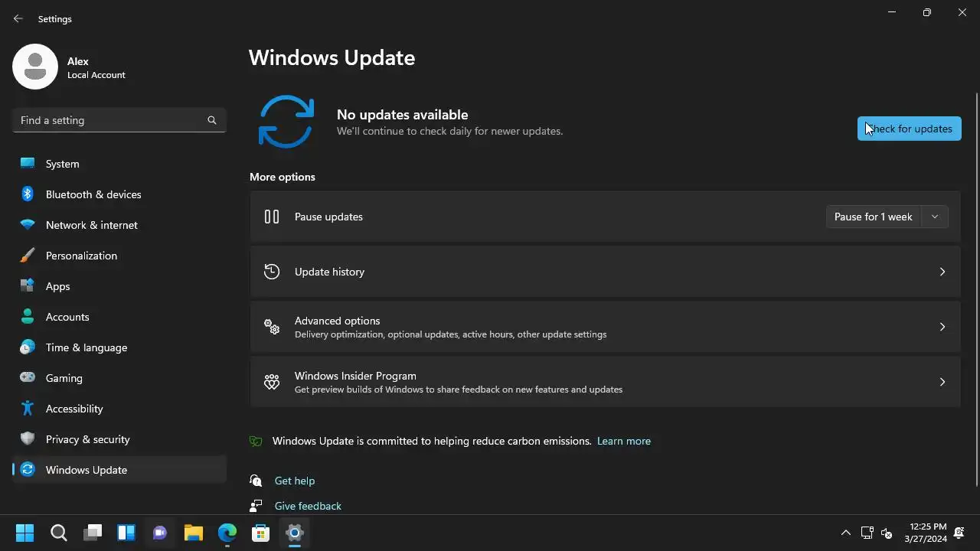This screenshot has width=980, height=551.
Task: Open the Chat app on the taskbar
Action: pyautogui.click(x=160, y=533)
